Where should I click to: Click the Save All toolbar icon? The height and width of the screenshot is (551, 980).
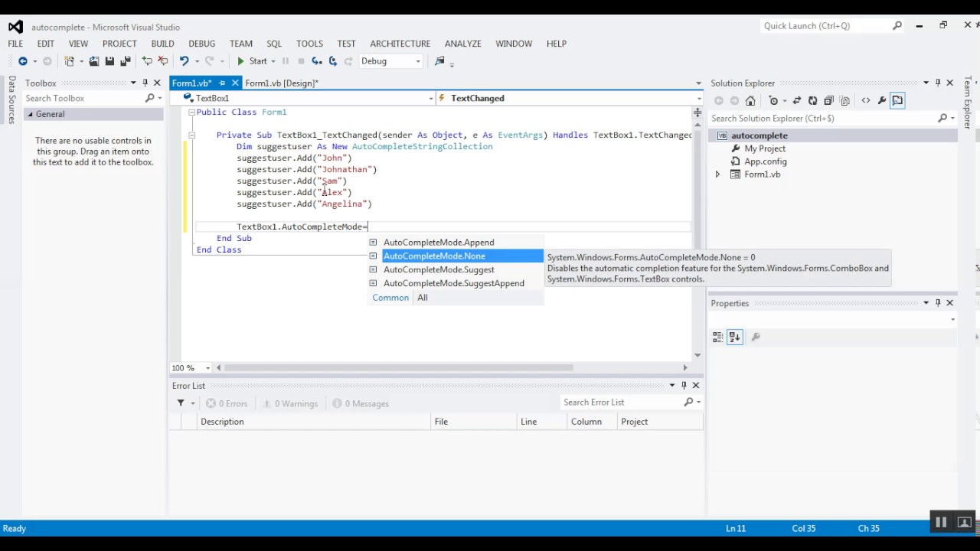(125, 61)
